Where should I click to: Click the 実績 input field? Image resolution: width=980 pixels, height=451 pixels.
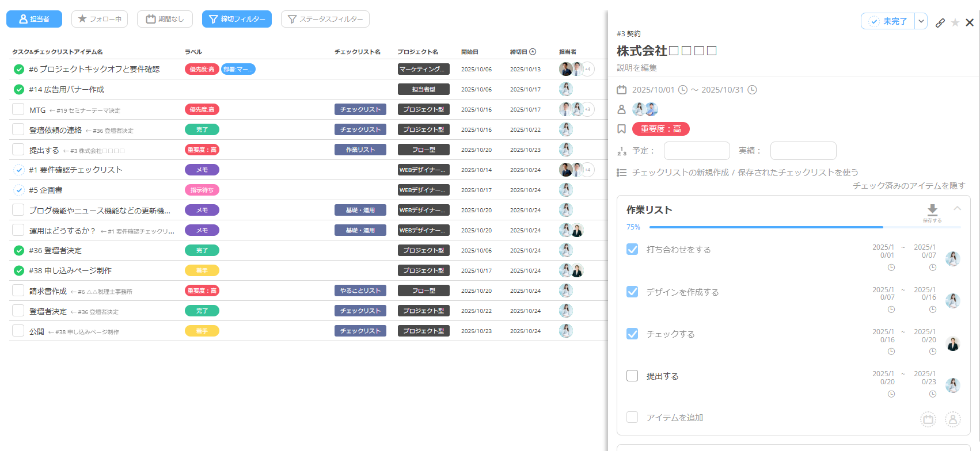click(803, 151)
